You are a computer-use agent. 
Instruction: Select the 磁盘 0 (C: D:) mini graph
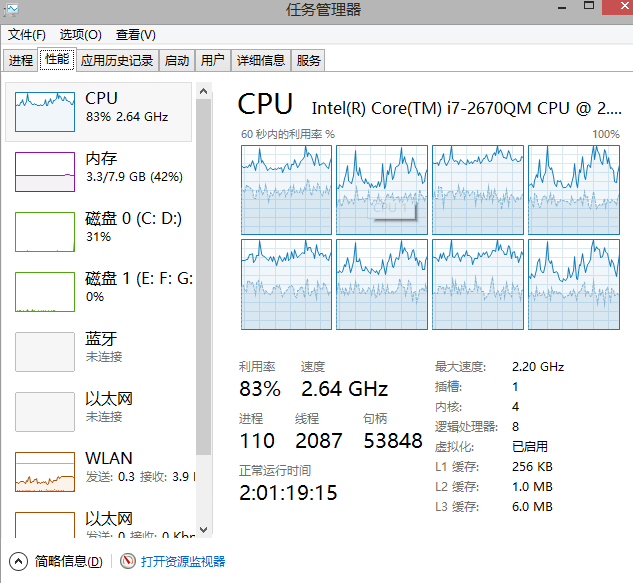click(x=45, y=232)
